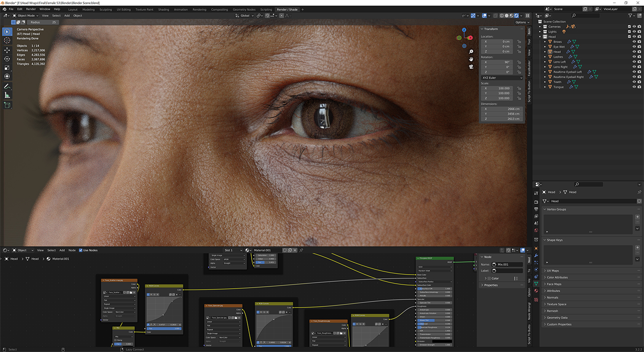Select the Cursor tool below the tweak tool
644x352 pixels.
tap(6, 40)
